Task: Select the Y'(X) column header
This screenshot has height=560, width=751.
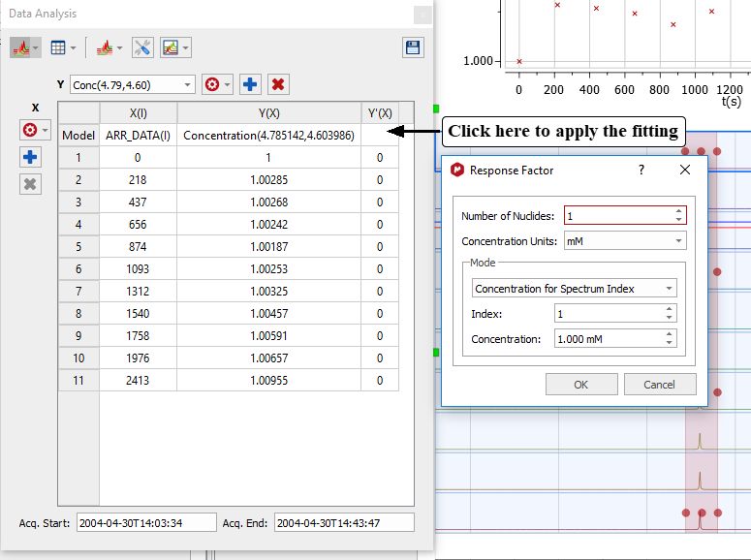Action: tap(380, 113)
